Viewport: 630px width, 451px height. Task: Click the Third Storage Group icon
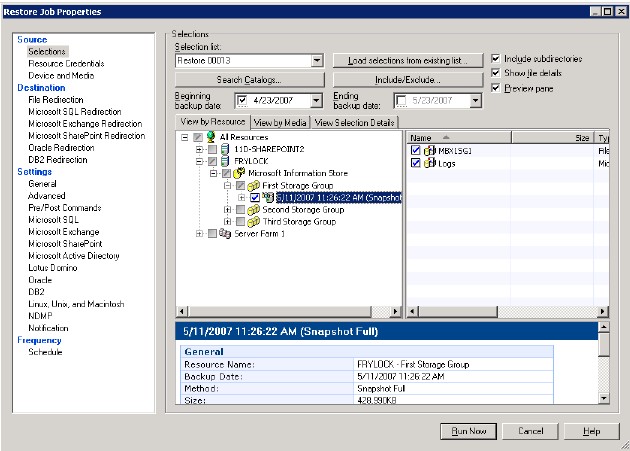click(x=253, y=222)
